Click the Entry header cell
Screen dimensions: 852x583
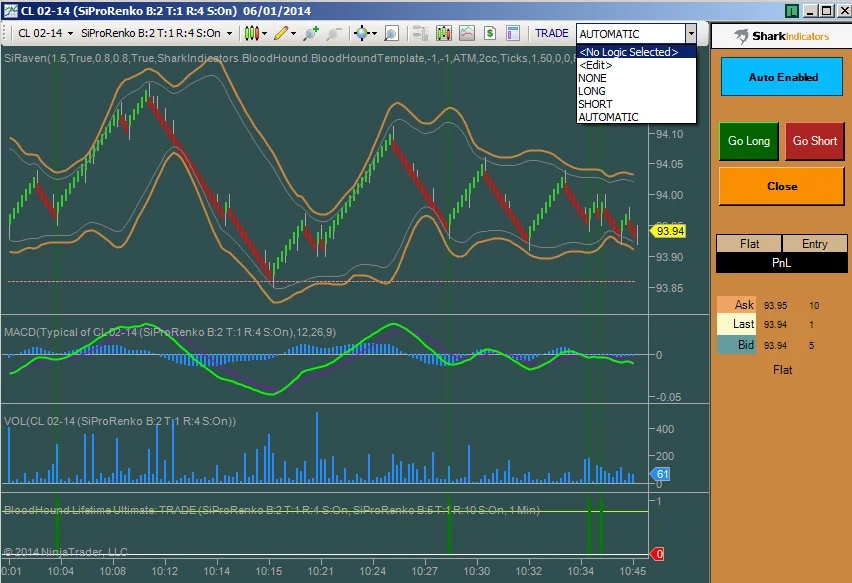(x=815, y=244)
